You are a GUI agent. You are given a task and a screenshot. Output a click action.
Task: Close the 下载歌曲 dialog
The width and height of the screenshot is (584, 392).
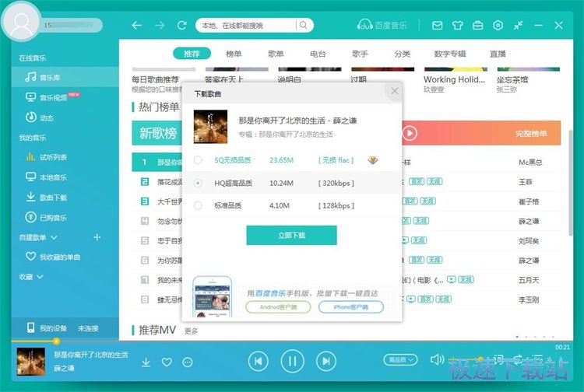395,91
